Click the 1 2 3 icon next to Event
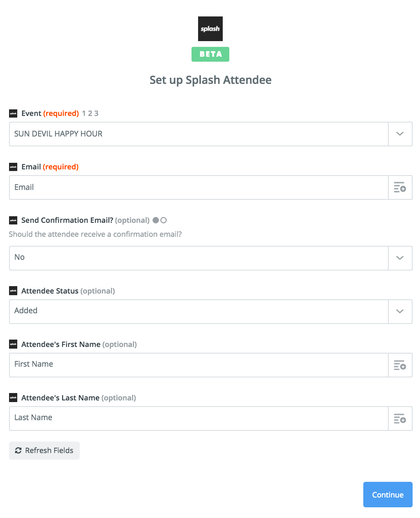Screen dimensions: 420x518 [90, 113]
